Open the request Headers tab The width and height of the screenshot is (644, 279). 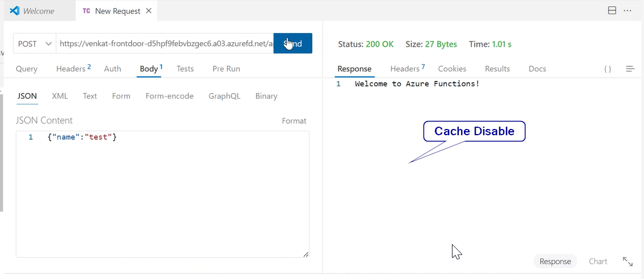click(x=74, y=68)
